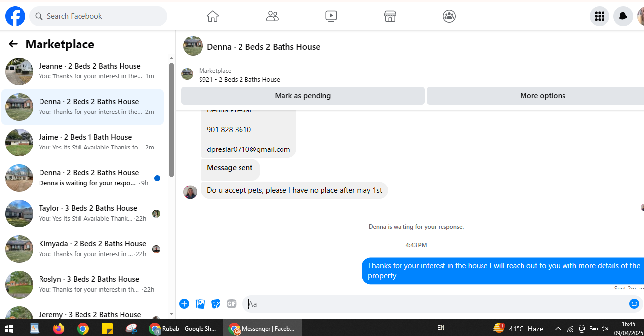
Task: Show hidden tray icons chevron
Action: click(558, 329)
